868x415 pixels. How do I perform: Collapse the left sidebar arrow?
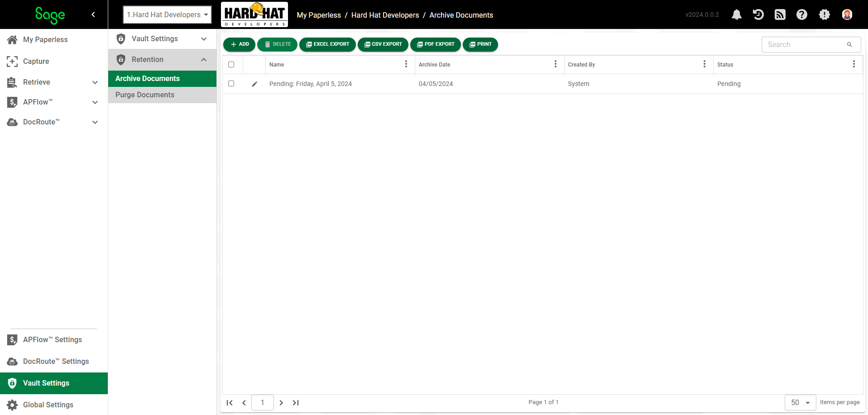click(93, 14)
